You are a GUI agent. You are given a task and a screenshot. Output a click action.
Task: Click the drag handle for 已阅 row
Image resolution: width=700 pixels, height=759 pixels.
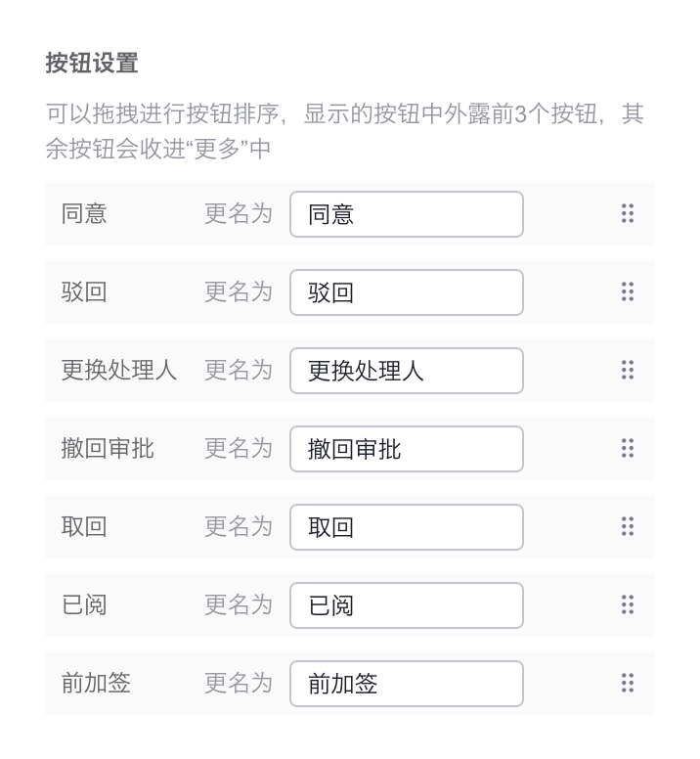628,605
